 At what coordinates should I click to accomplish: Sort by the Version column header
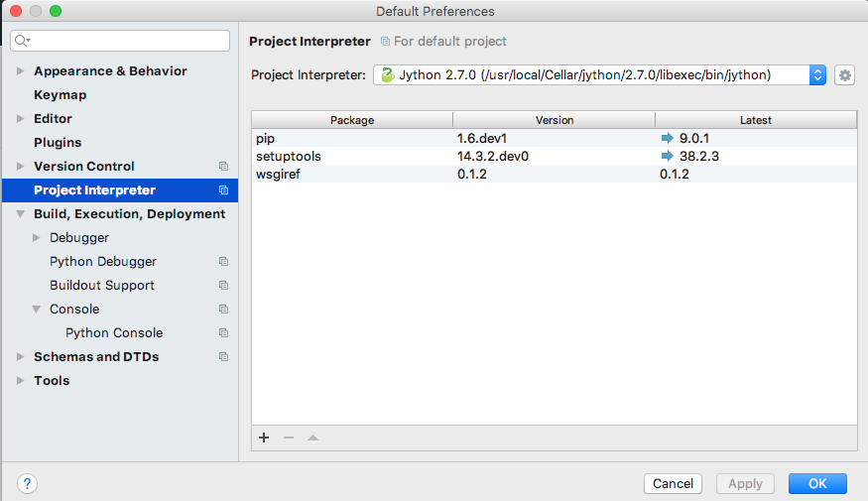click(x=555, y=120)
